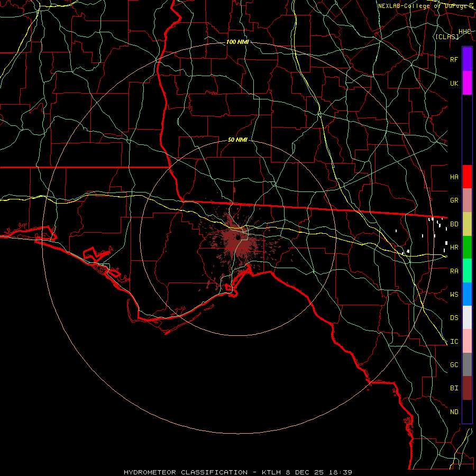The height and width of the screenshot is (476, 476).
Task: Click the GC gray legend swatch
Action: (467, 364)
